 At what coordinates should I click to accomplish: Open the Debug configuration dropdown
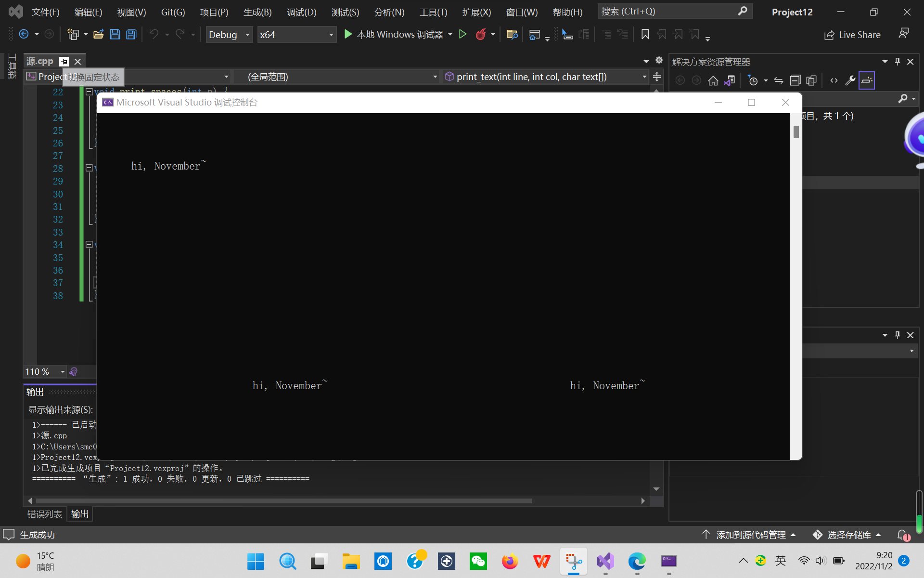[229, 35]
